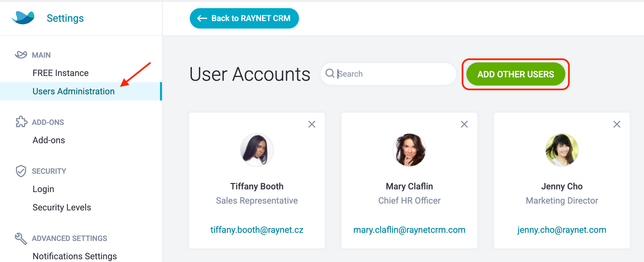This screenshot has width=644, height=262.
Task: Click ADD OTHER USERS button
Action: tap(516, 74)
